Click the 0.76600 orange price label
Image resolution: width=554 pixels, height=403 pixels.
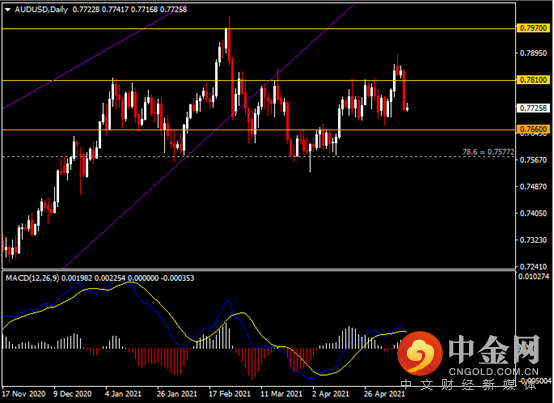pos(534,129)
